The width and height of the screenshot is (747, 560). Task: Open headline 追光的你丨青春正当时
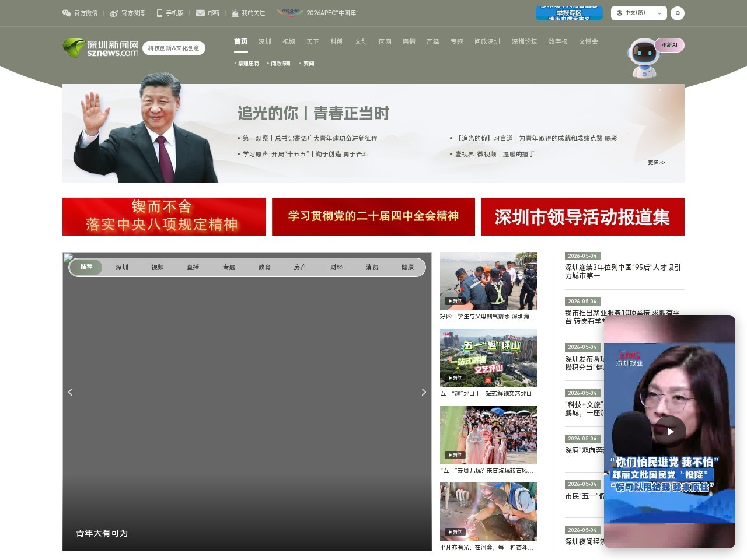[313, 113]
